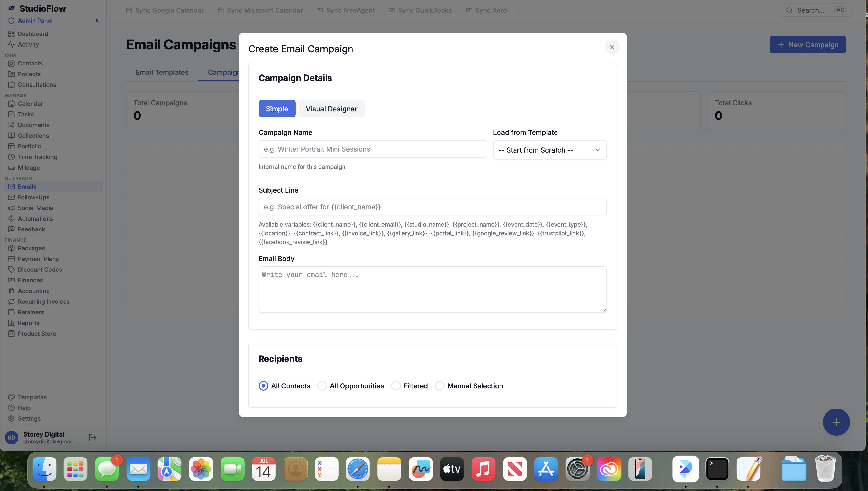This screenshot has height=491, width=868.
Task: Open Accounting in the sidebar
Action: click(33, 291)
